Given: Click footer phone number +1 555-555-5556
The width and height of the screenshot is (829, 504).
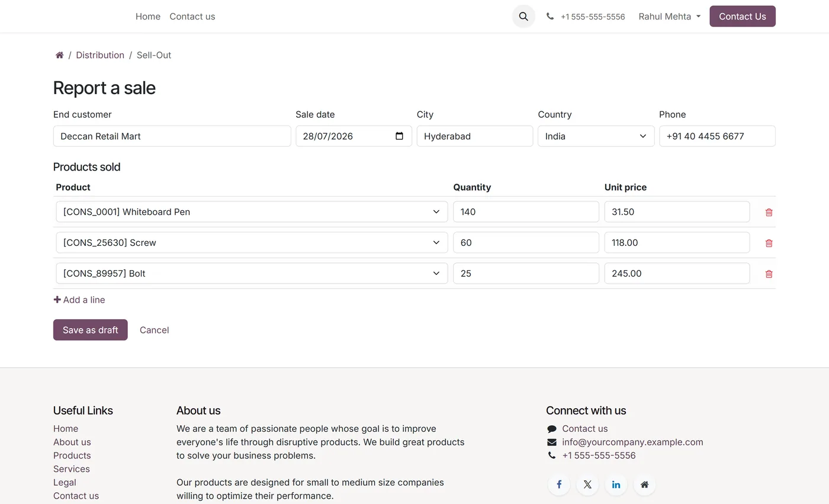Looking at the screenshot, I should 599,455.
